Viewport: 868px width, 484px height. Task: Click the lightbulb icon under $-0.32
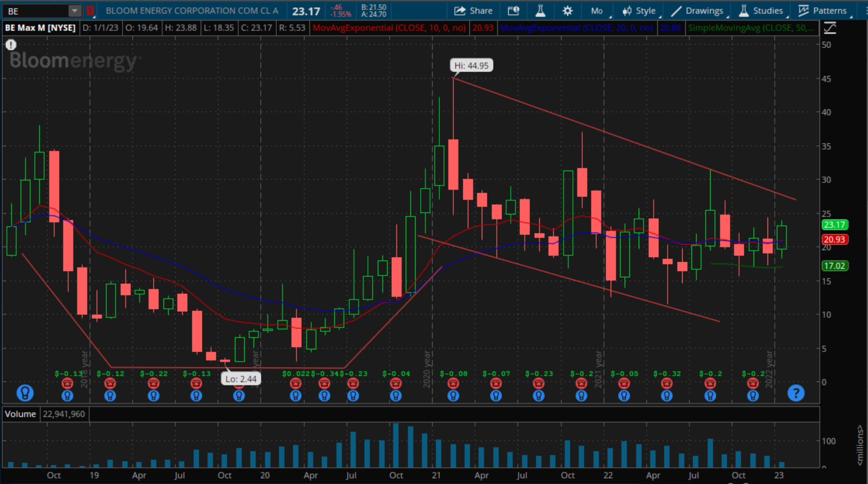(667, 396)
